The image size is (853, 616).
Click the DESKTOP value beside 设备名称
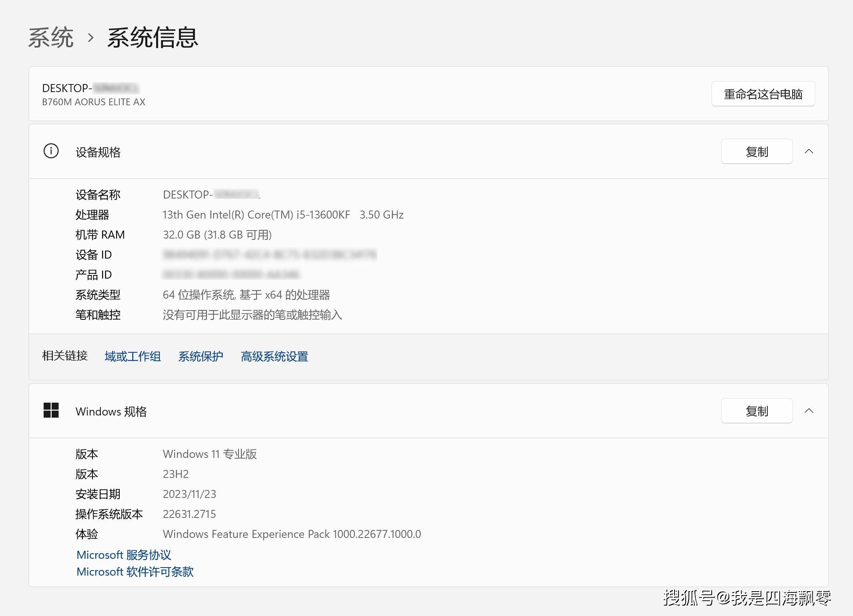pos(212,195)
